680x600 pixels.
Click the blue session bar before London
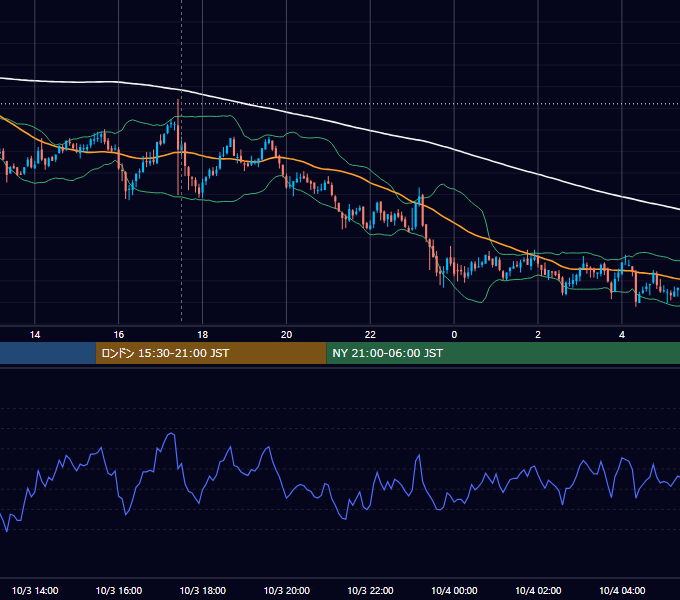pyautogui.click(x=48, y=353)
